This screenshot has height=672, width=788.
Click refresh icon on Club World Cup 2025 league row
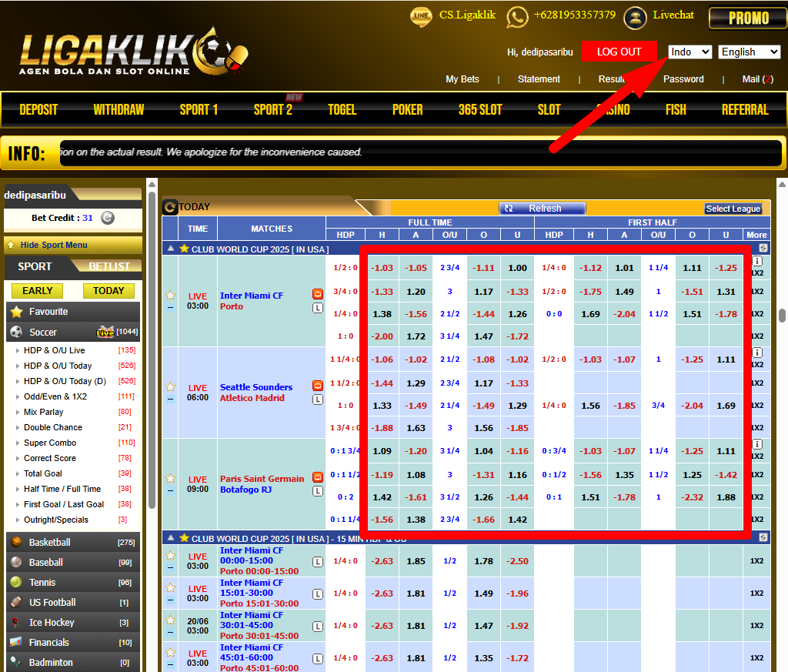point(763,249)
